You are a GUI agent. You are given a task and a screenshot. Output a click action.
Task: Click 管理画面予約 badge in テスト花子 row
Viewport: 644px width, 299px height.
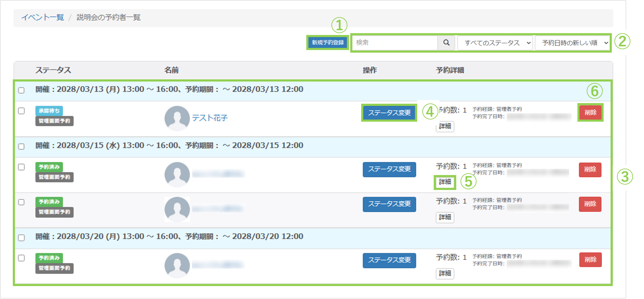[54, 121]
